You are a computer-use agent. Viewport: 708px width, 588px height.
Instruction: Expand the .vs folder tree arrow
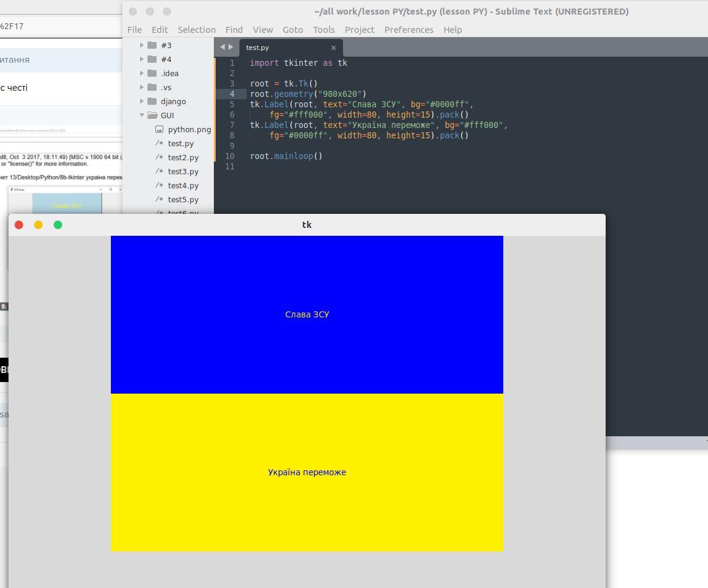point(142,87)
